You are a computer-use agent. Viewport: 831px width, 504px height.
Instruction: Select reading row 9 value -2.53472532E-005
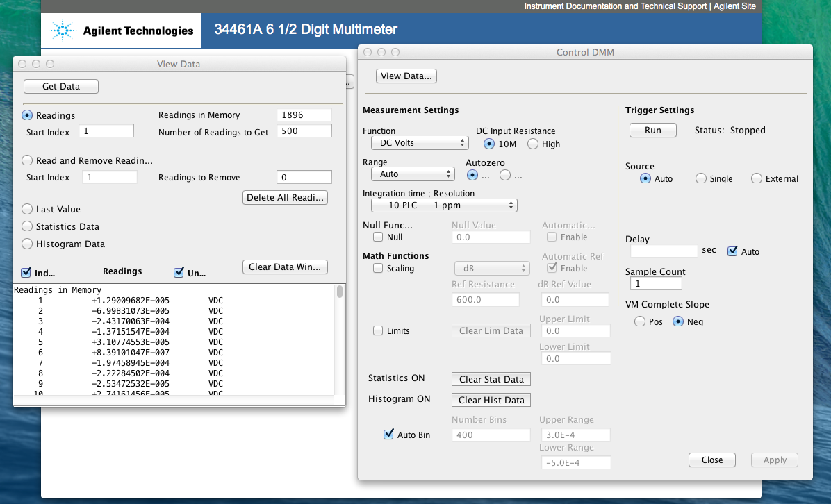pyautogui.click(x=131, y=384)
